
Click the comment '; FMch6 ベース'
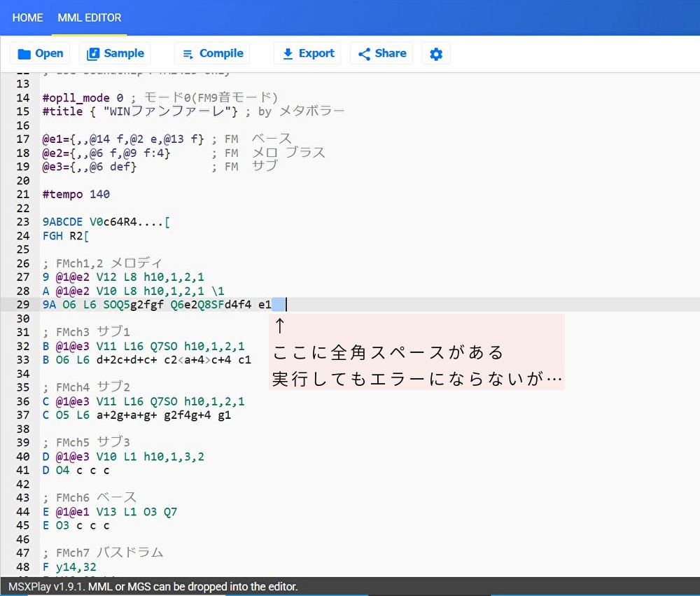[x=90, y=498]
